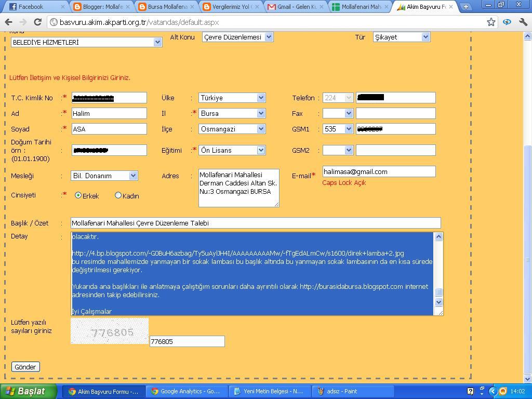
Task: Click in the Soyad field containing ASA
Action: click(x=109, y=129)
